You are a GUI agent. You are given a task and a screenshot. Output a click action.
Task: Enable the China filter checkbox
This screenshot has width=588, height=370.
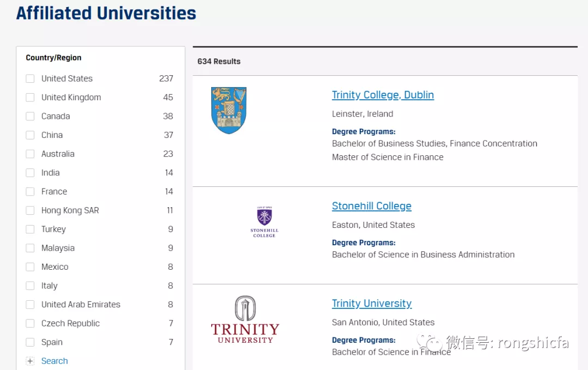[30, 135]
